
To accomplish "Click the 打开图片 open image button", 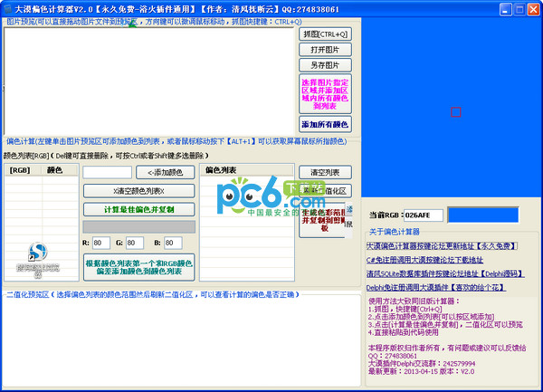I will click(325, 50).
